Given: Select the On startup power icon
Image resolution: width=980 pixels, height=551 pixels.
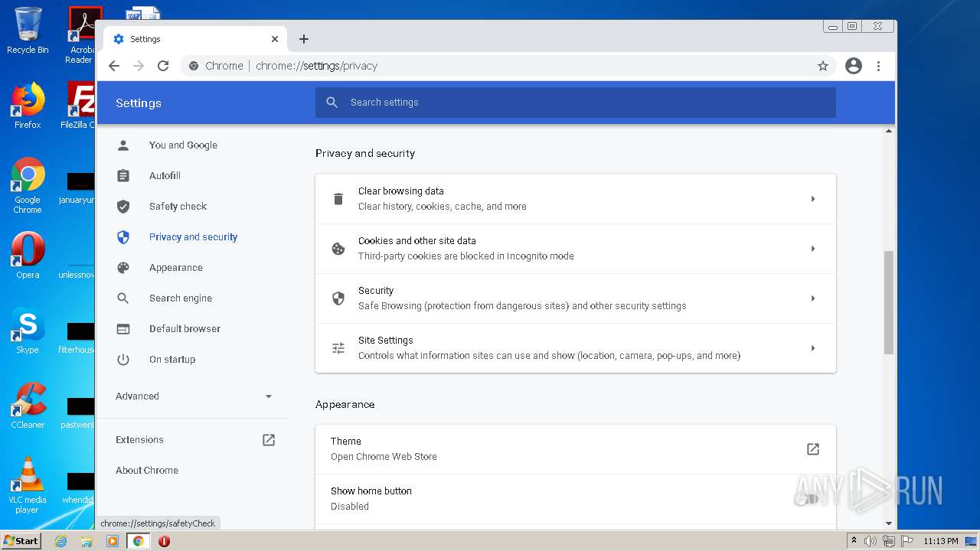Looking at the screenshot, I should click(123, 360).
